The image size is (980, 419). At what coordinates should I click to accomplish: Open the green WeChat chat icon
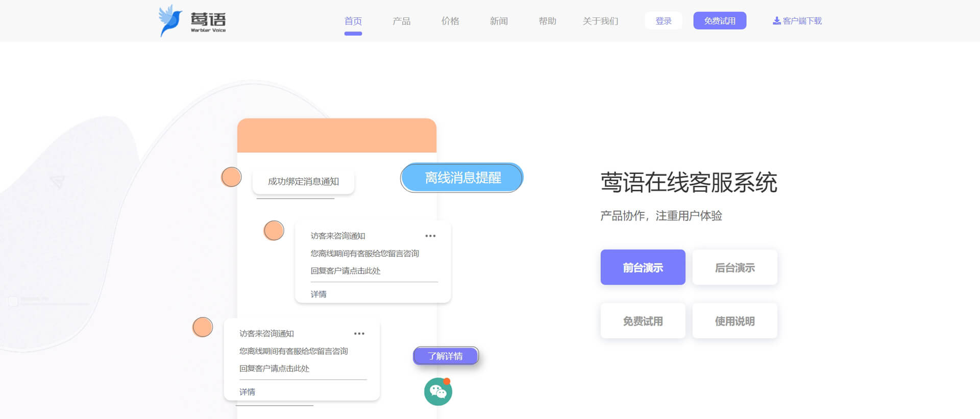tap(438, 391)
